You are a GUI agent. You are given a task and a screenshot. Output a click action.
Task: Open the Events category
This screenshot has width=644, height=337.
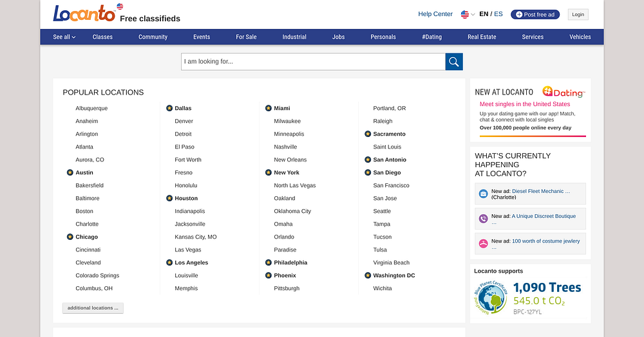coord(202,37)
